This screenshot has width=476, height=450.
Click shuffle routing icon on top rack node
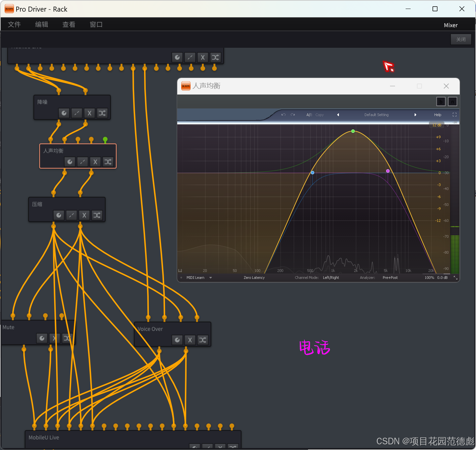[215, 57]
